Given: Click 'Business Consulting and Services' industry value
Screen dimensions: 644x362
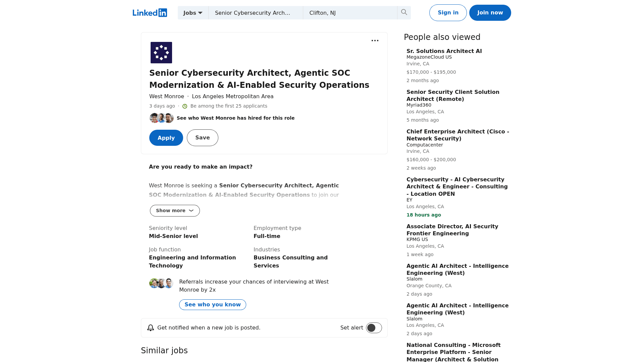Looking at the screenshot, I should pyautogui.click(x=290, y=262).
